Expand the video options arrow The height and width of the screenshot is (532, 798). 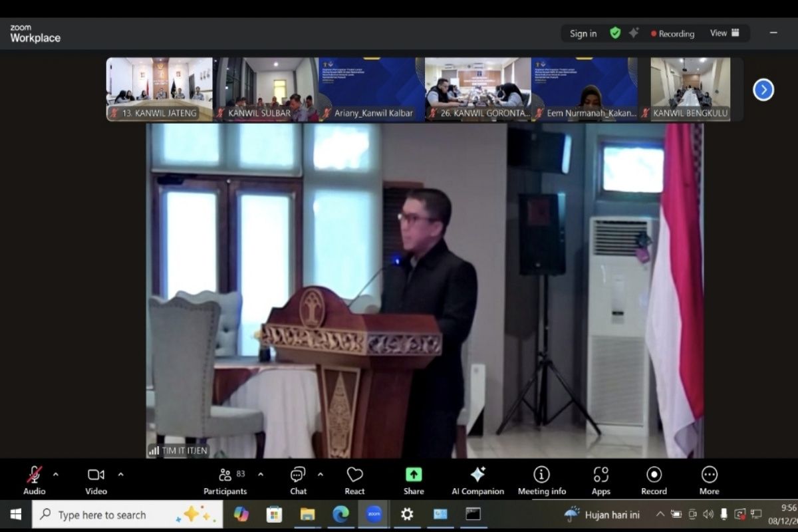point(120,474)
